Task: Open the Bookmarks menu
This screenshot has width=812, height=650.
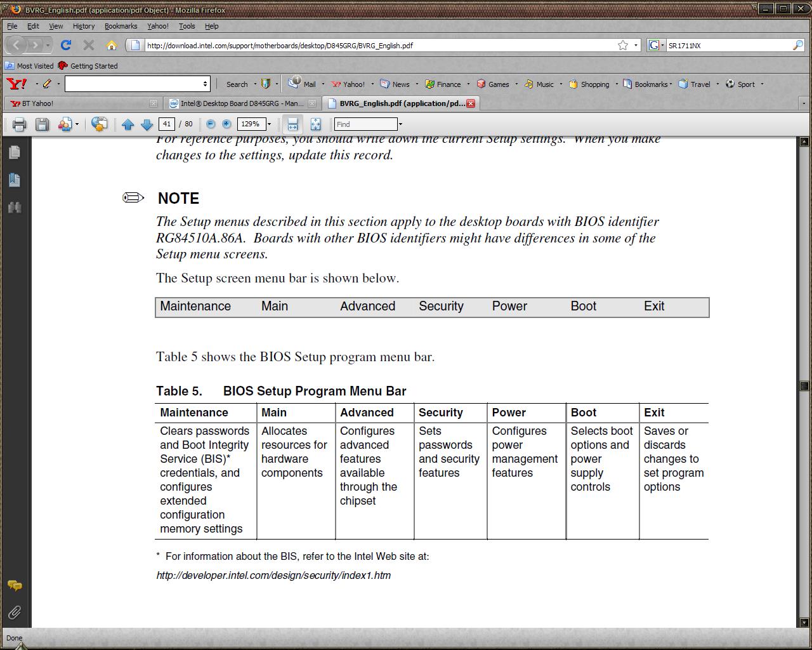Action: point(121,26)
